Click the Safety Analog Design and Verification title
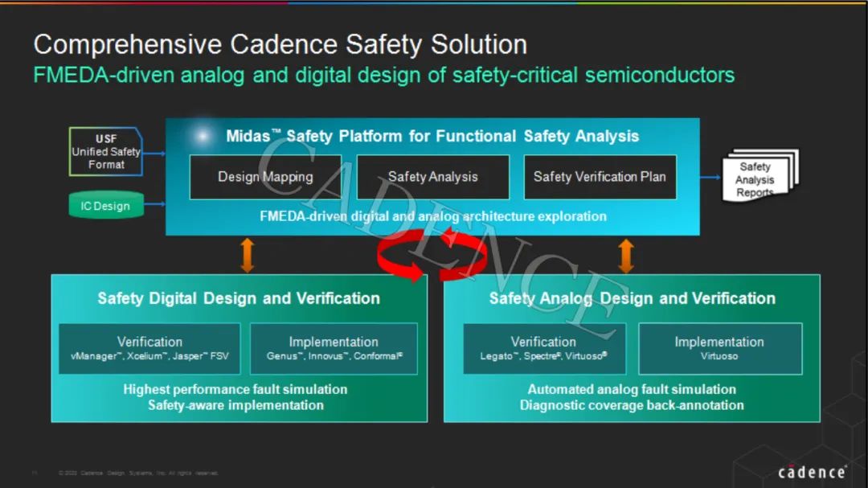Screen dimensions: 868x488 coord(632,298)
